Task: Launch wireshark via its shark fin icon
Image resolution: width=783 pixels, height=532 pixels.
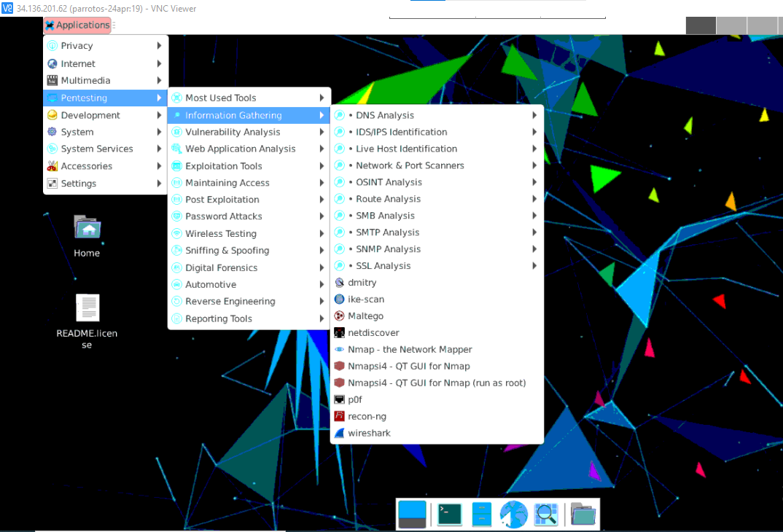Action: pyautogui.click(x=340, y=433)
